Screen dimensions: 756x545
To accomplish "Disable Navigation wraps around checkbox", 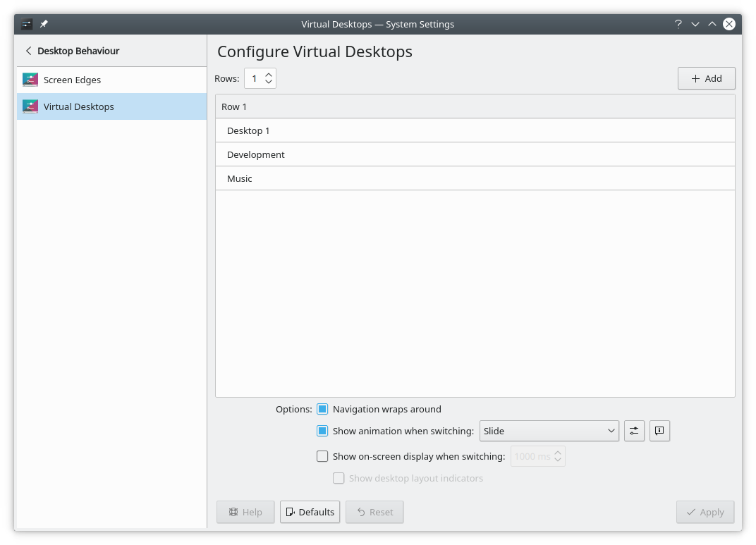I will point(322,409).
